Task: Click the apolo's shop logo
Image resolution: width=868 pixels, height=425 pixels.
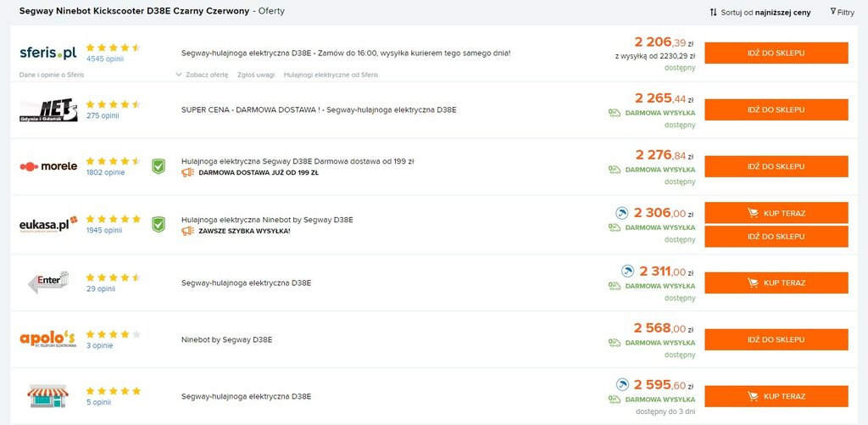Action: (x=48, y=338)
